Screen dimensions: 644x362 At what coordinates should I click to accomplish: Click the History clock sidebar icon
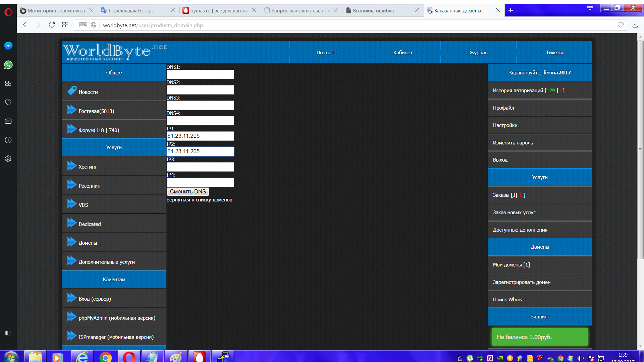point(8,140)
